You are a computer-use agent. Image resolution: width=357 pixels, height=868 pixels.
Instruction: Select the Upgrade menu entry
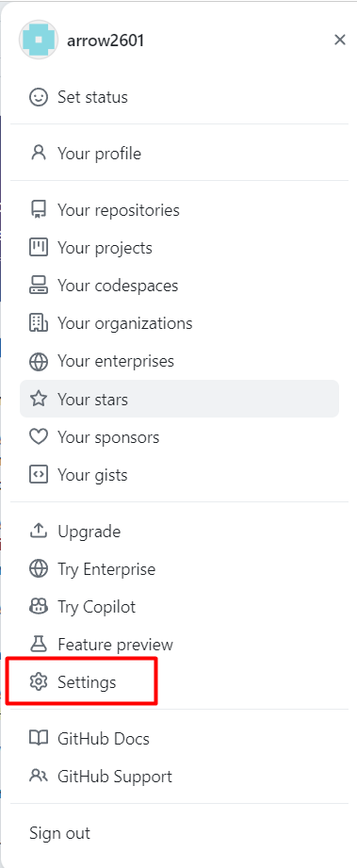(179, 532)
